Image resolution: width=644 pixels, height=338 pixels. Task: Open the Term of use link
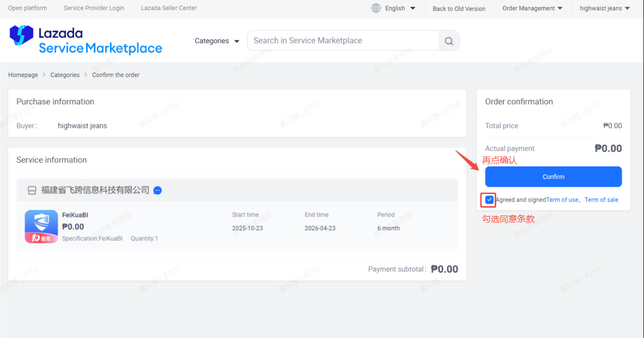click(x=562, y=200)
